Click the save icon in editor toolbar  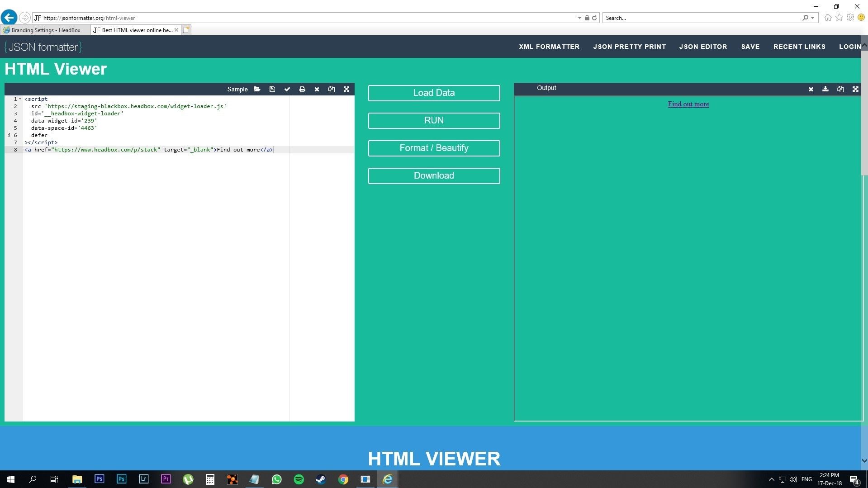click(x=272, y=89)
